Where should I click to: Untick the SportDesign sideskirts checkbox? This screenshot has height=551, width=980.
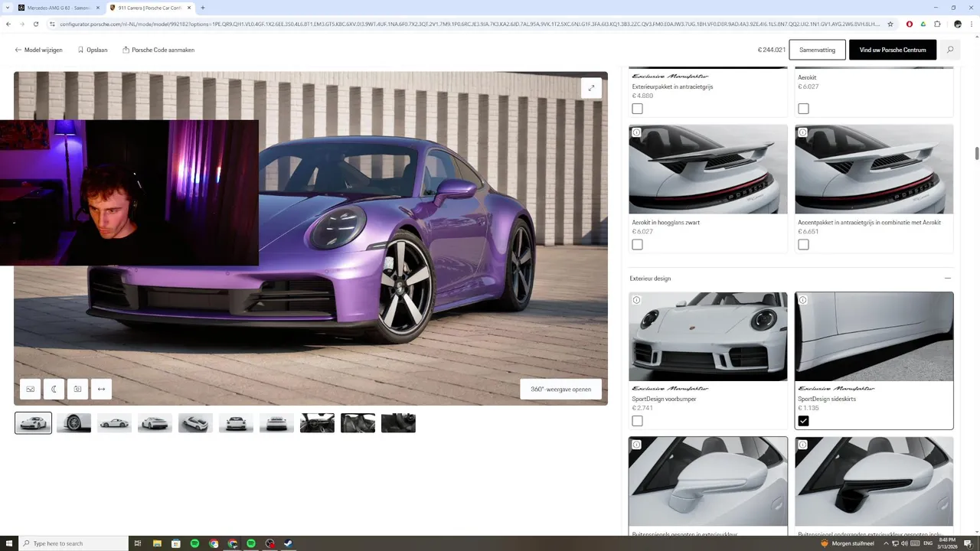[x=803, y=421]
